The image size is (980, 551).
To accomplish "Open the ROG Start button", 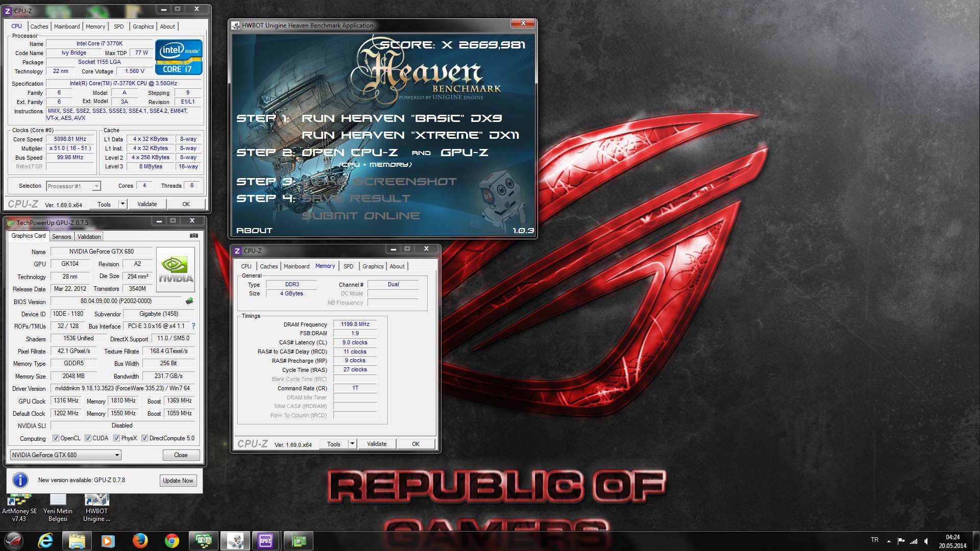I will pyautogui.click(x=14, y=541).
